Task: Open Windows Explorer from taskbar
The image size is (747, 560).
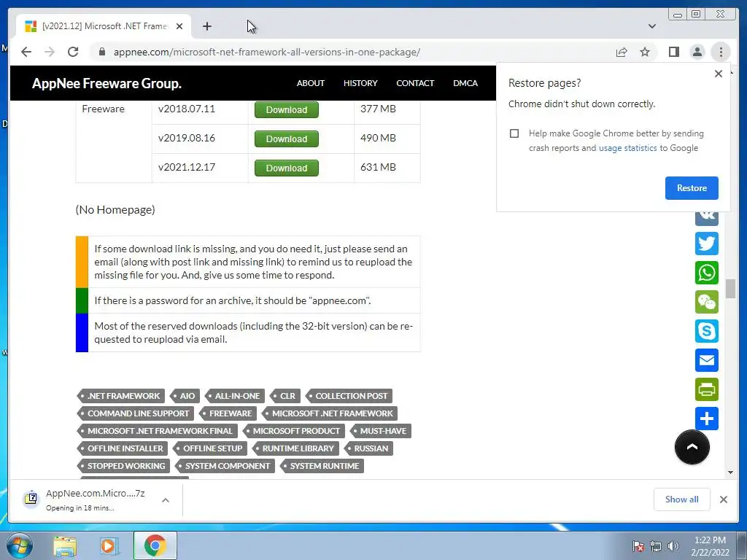Action: click(65, 545)
